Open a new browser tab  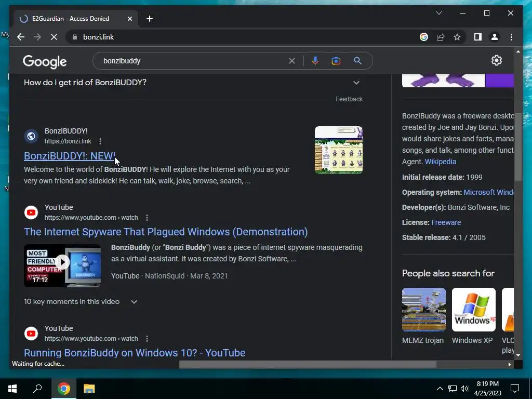[150, 19]
